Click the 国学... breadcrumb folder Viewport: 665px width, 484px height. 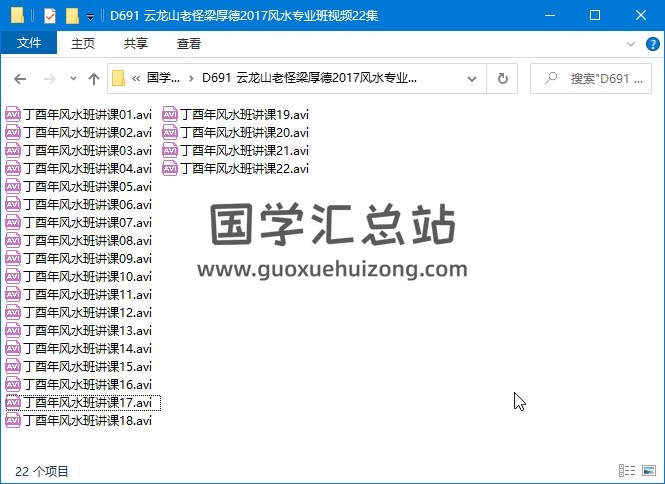164,78
